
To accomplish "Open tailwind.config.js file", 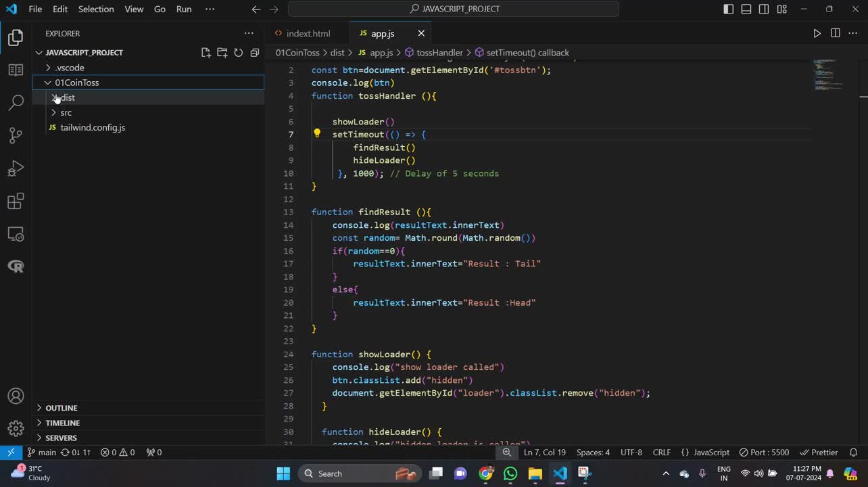I will tap(148, 127).
